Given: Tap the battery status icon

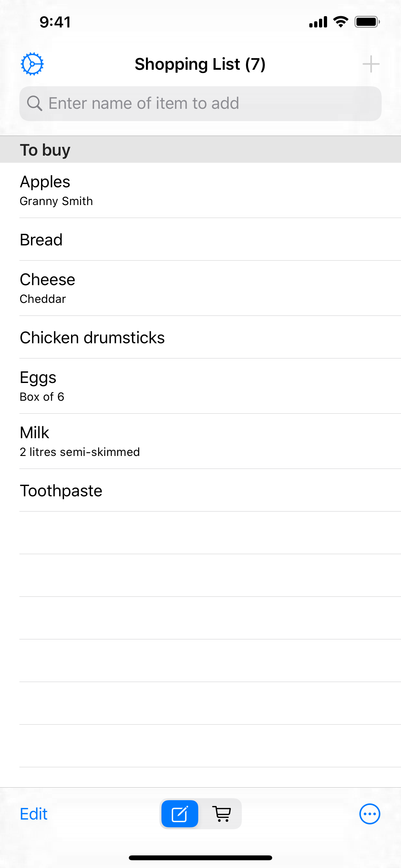Looking at the screenshot, I should point(367,22).
